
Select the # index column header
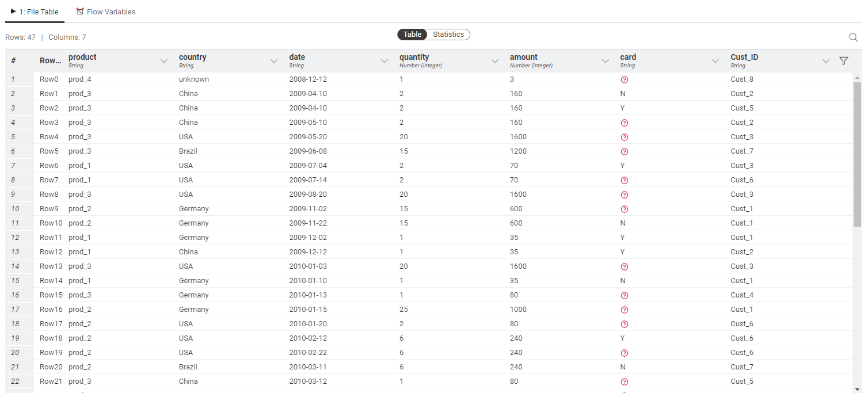[x=13, y=60]
